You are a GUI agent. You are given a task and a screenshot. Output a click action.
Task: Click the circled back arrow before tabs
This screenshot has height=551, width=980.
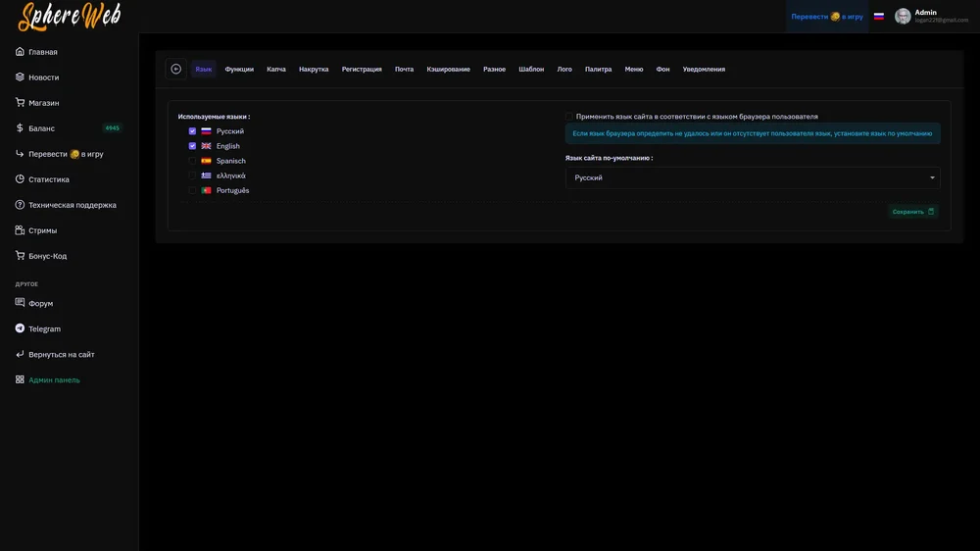pos(176,70)
